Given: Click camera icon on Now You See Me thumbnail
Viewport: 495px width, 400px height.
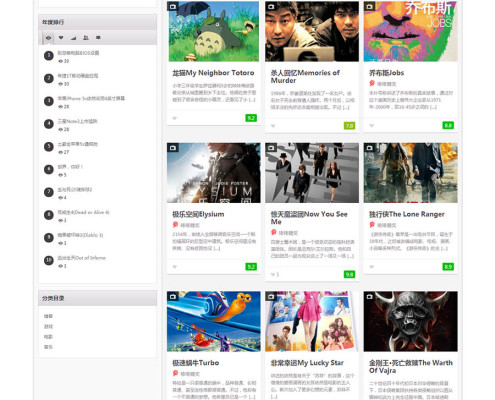Looking at the screenshot, I should [x=271, y=148].
